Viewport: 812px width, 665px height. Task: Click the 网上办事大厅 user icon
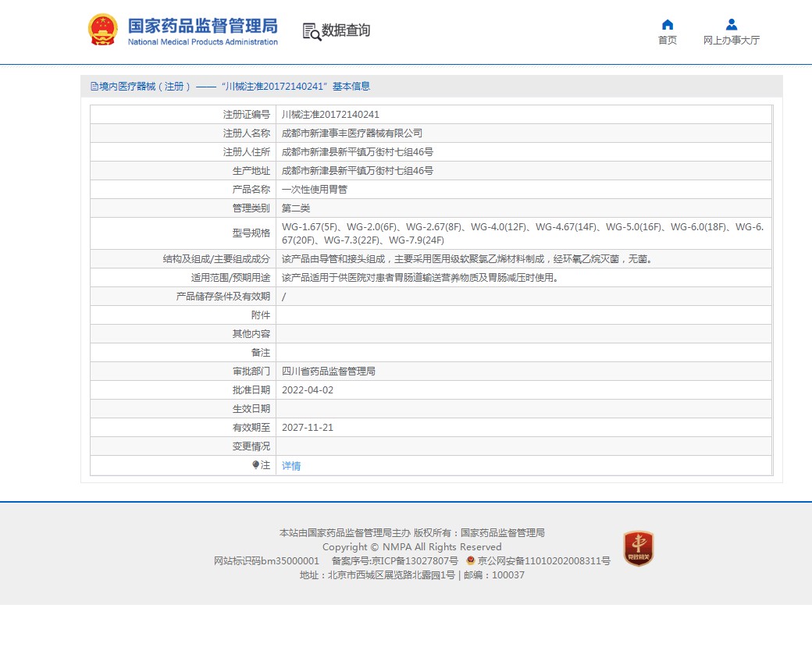[732, 24]
